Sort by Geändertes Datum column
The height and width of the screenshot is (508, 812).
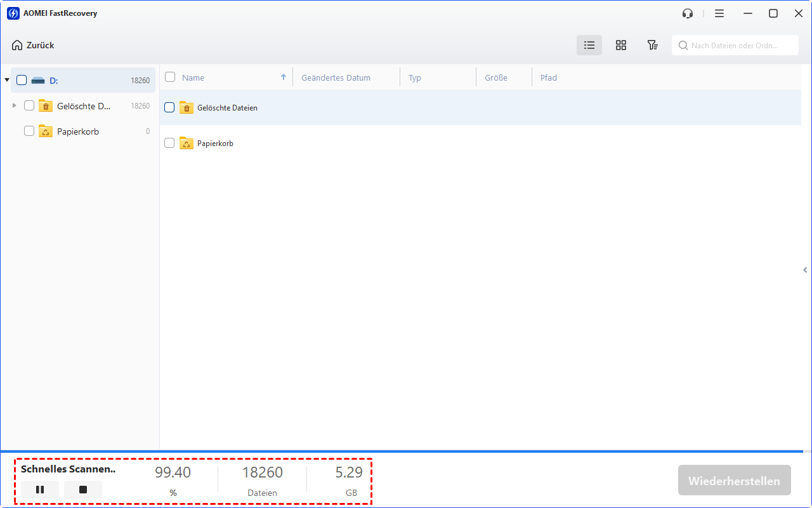(336, 77)
